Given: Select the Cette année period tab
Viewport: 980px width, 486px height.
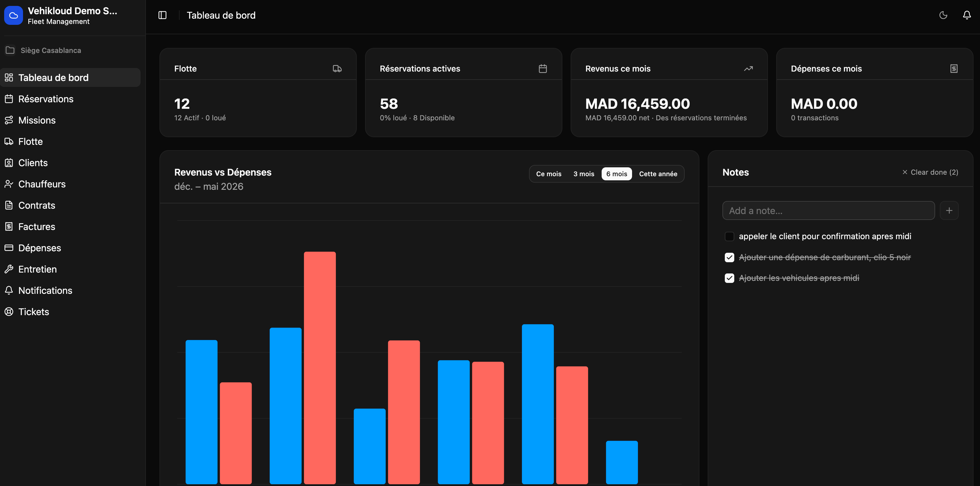Looking at the screenshot, I should pos(658,174).
